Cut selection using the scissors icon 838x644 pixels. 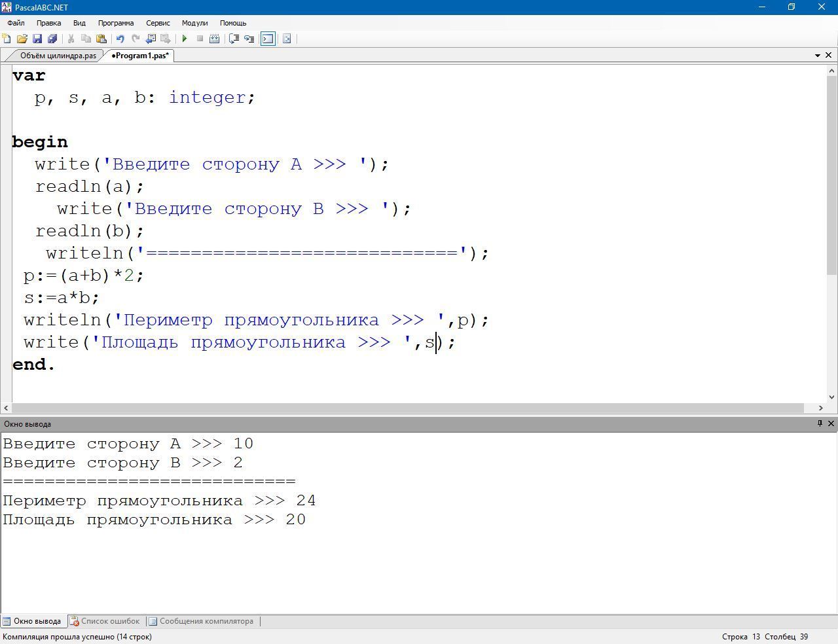(x=71, y=39)
